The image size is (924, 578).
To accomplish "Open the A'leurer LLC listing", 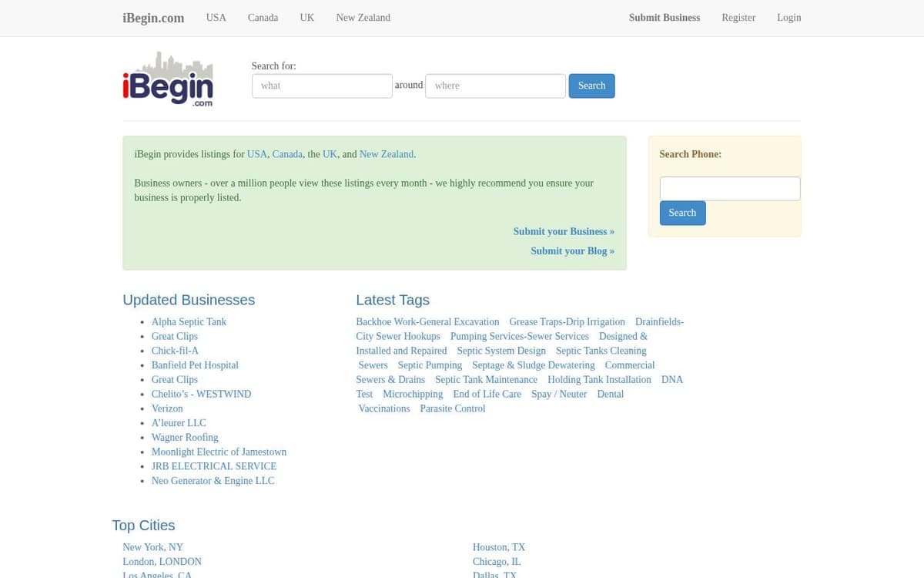I will [x=179, y=423].
